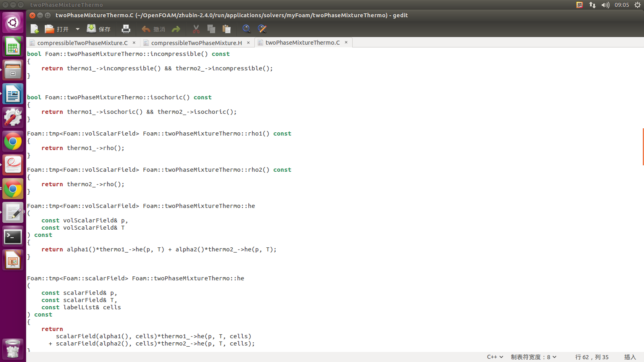Open the file using the open button
The width and height of the screenshot is (644, 362).
(x=57, y=29)
